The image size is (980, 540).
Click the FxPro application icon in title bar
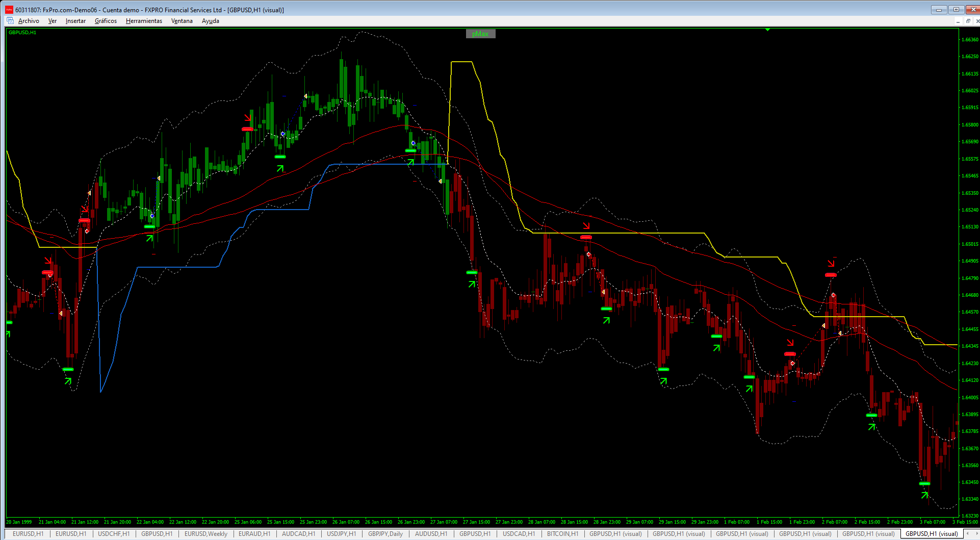coord(9,10)
